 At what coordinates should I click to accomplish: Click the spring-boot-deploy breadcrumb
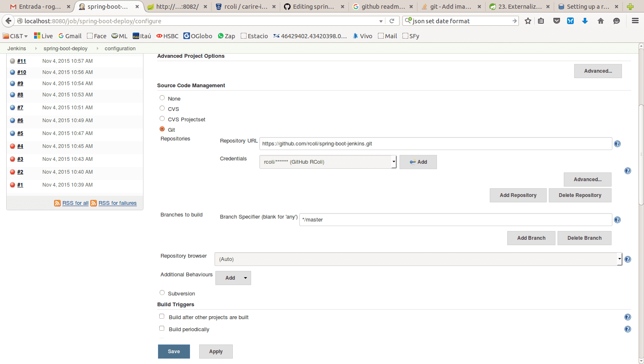[66, 49]
